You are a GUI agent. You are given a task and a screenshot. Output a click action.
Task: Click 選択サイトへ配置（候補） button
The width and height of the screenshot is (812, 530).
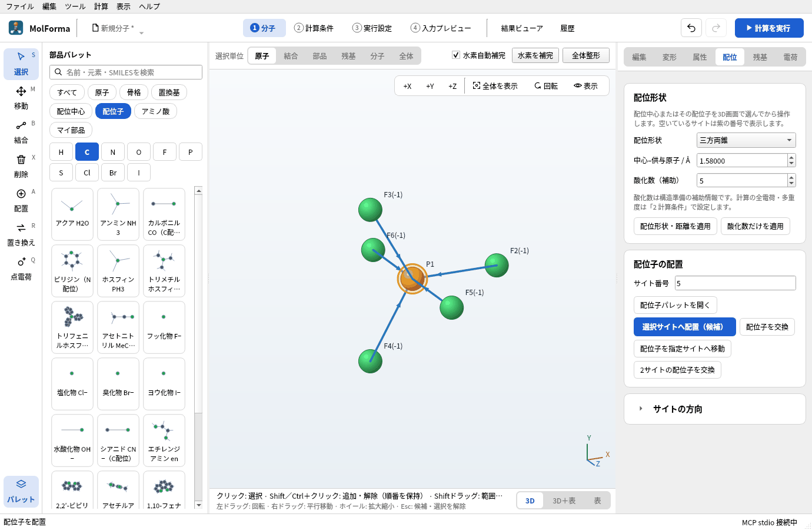pos(685,327)
